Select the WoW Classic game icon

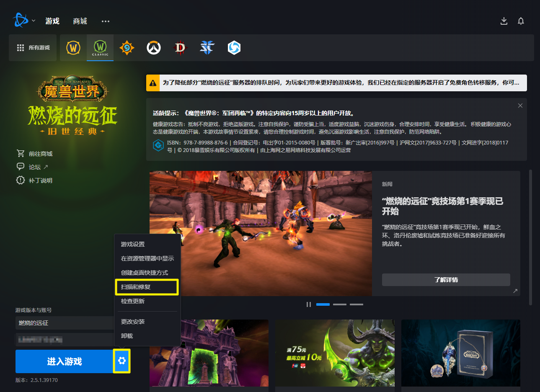tap(100, 48)
